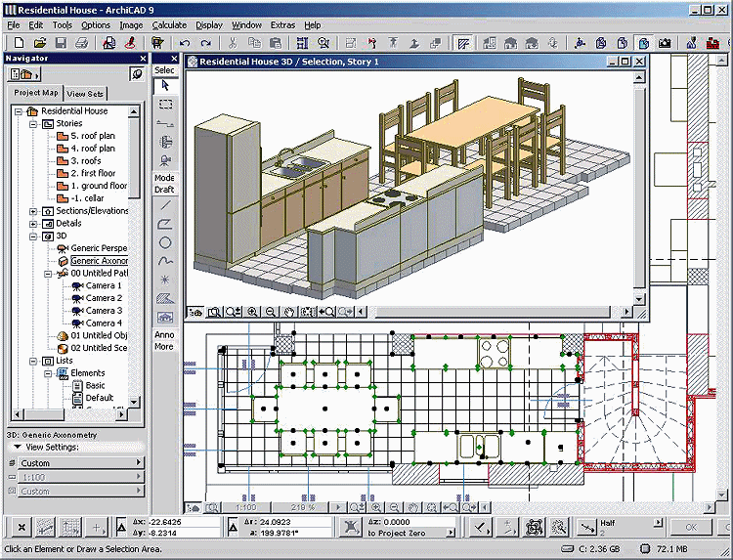The image size is (733, 560).
Task: Select 'Camera 3' in Navigator tree
Action: (x=104, y=311)
